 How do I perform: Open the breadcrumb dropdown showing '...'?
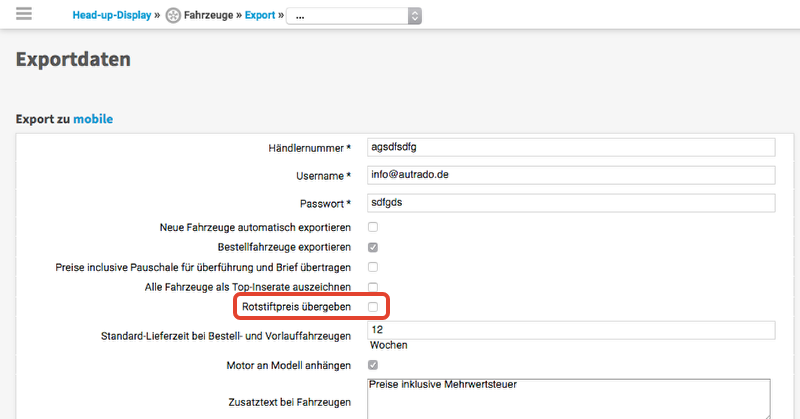(x=354, y=16)
